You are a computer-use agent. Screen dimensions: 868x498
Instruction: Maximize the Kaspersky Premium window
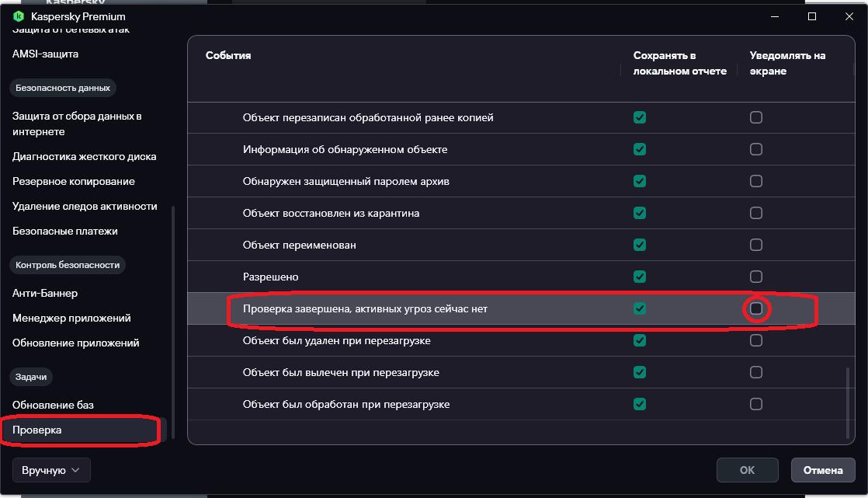point(812,16)
